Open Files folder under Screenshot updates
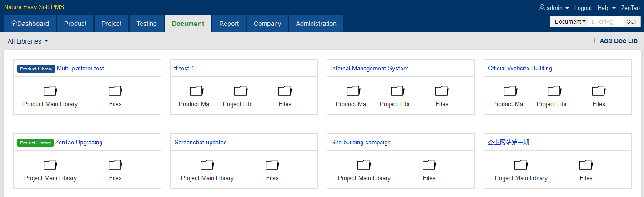The height and width of the screenshot is (197, 644). click(x=272, y=170)
